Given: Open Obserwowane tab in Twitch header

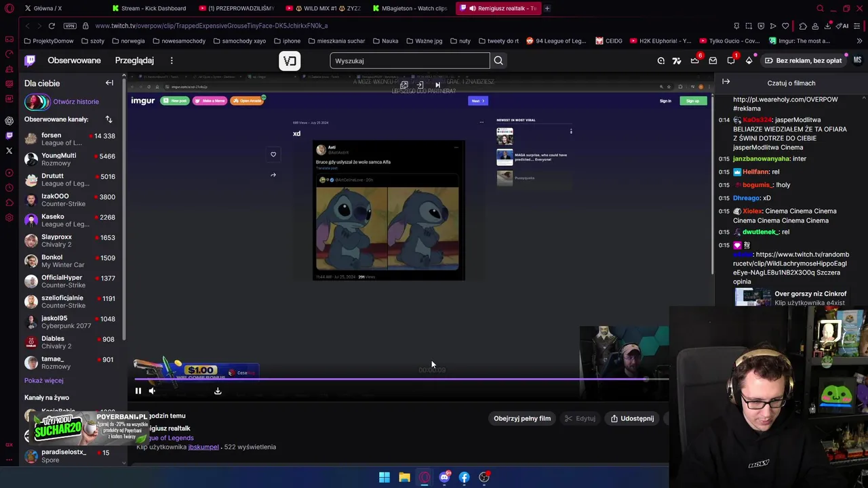Looking at the screenshot, I should pos(74,60).
